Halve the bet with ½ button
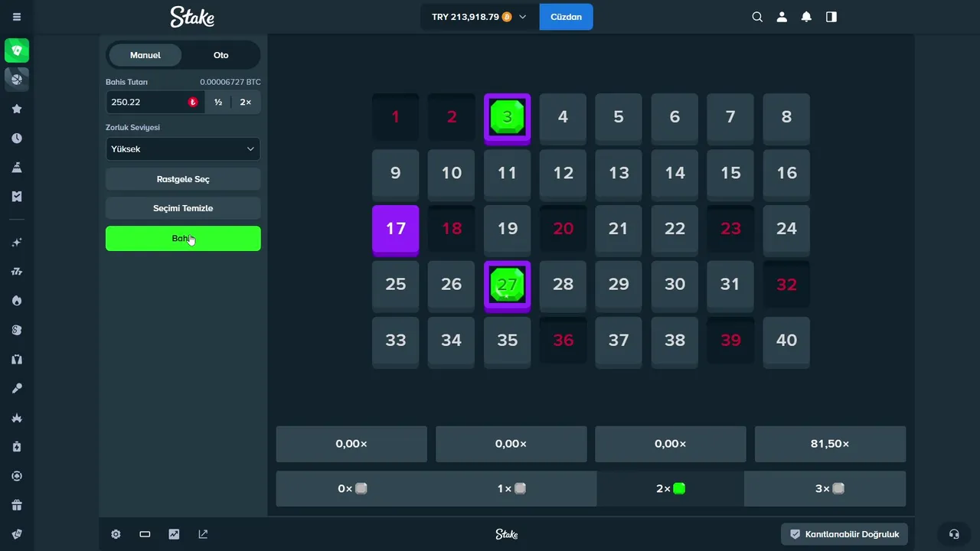 218,102
